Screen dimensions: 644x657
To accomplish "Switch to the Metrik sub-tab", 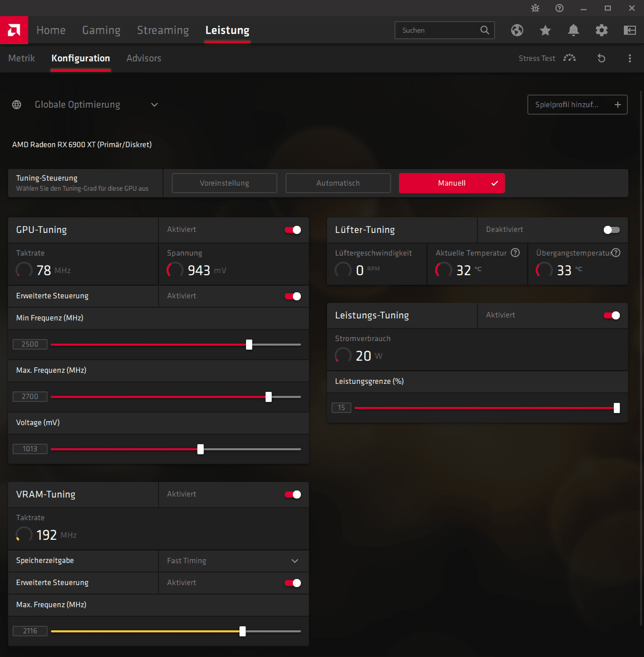I will pyautogui.click(x=22, y=58).
